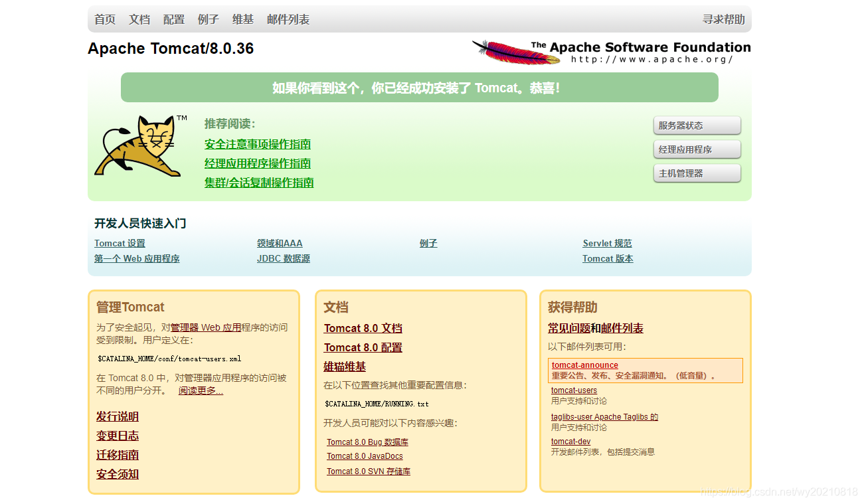Open Tomcat 设置 under developer quick start
Viewport: 864px width, 504px height.
click(120, 243)
